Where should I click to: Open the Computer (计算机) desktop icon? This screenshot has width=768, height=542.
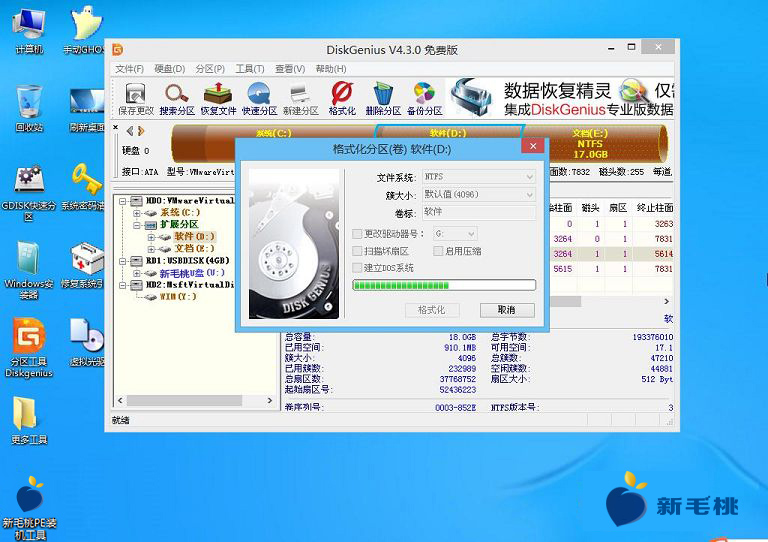[x=29, y=30]
